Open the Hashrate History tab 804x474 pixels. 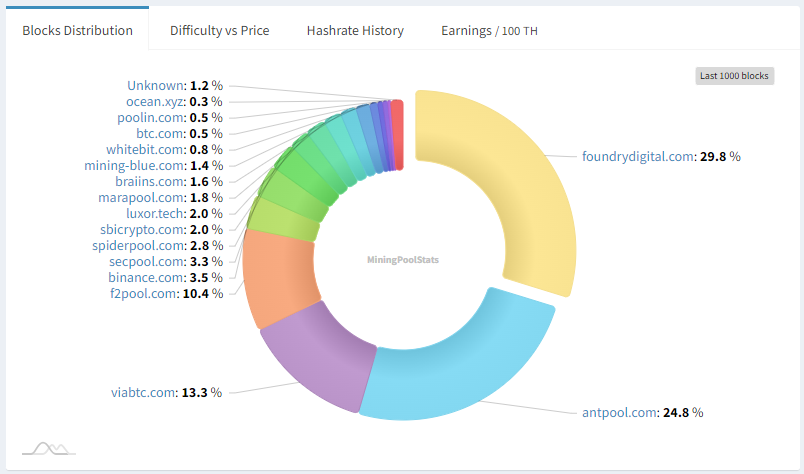(x=355, y=30)
